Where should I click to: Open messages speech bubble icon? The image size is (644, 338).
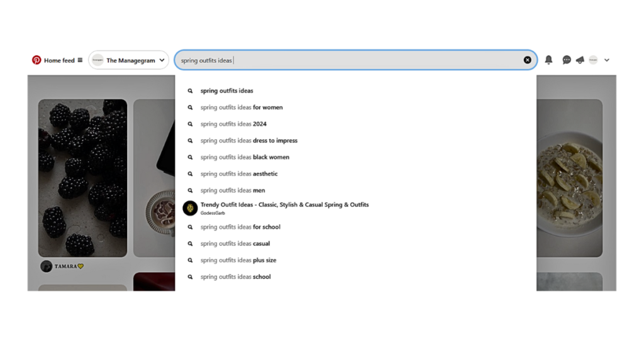click(567, 60)
